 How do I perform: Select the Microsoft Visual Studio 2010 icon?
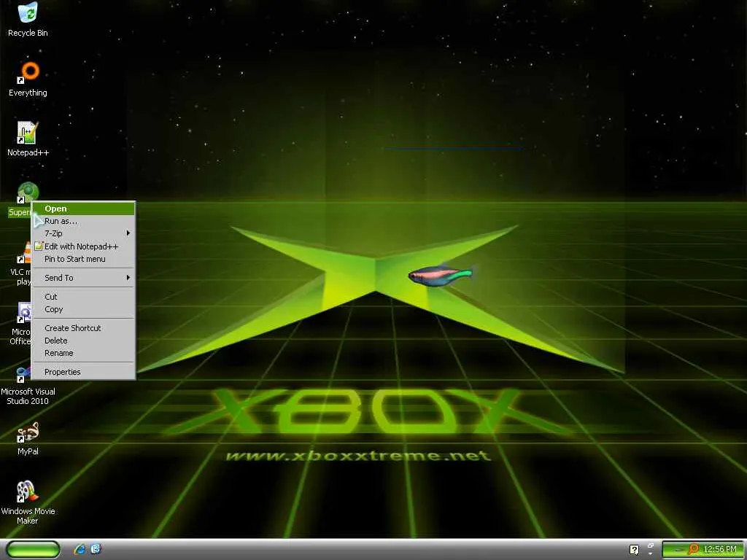[x=24, y=375]
